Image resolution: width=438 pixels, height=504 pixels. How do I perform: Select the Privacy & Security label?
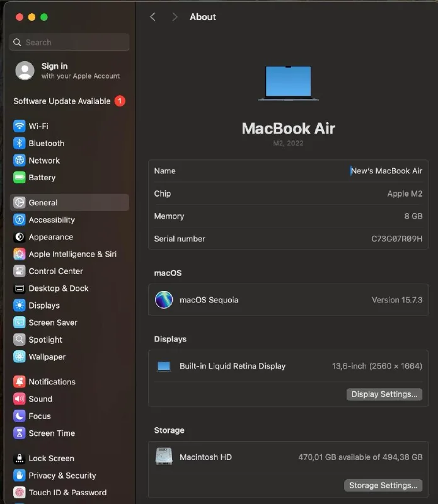[x=62, y=476]
